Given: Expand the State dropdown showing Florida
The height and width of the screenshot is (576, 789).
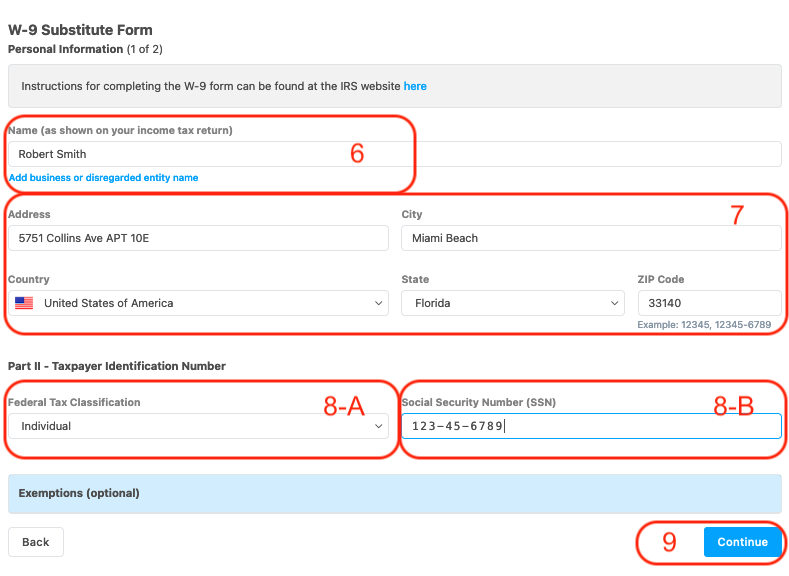Looking at the screenshot, I should point(512,303).
